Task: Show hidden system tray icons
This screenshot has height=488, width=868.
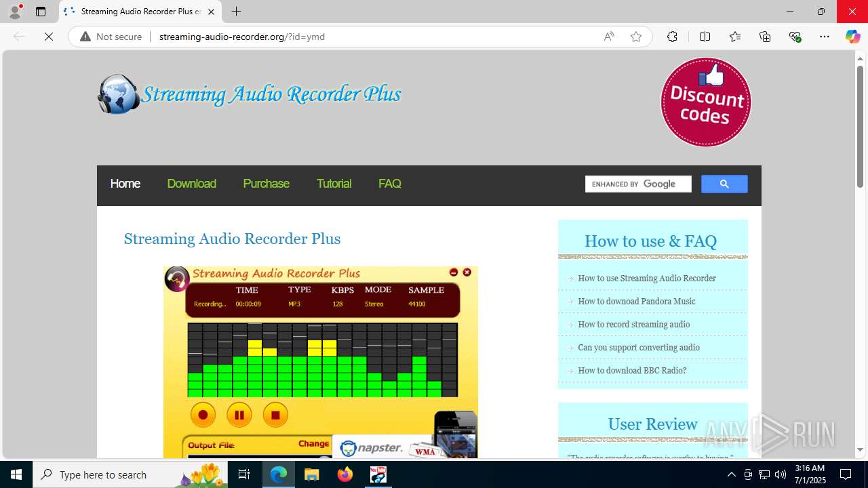Action: (731, 474)
